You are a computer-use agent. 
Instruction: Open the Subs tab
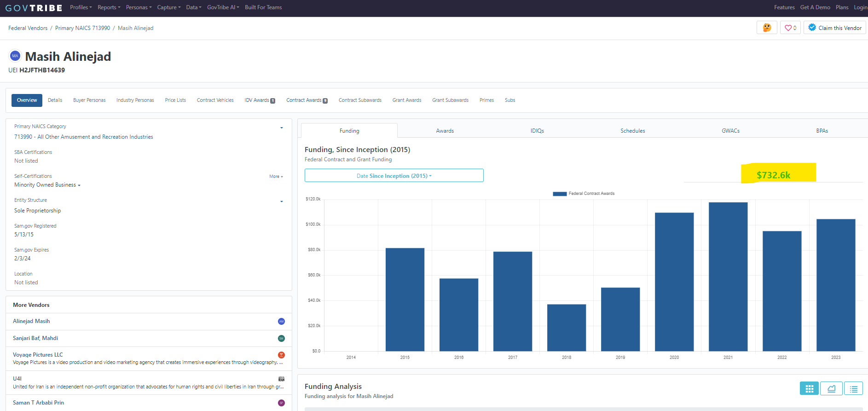(510, 100)
